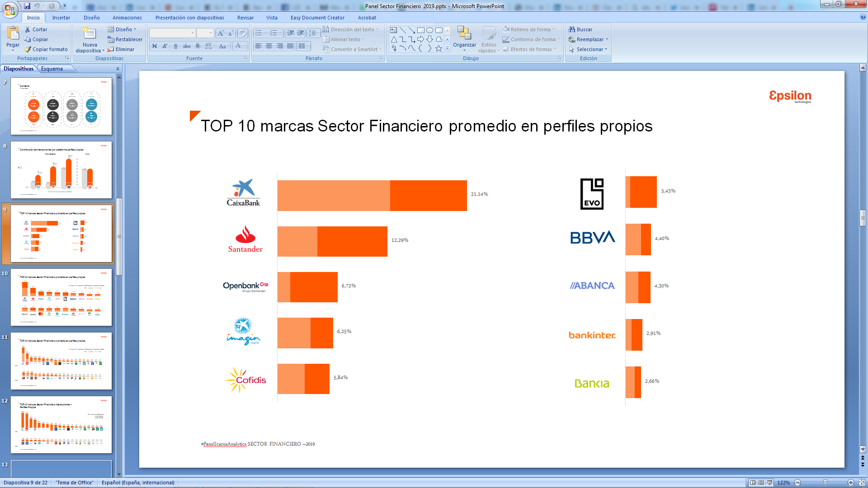This screenshot has height=488, width=868.
Task: Click the Office button
Action: pyautogui.click(x=10, y=9)
